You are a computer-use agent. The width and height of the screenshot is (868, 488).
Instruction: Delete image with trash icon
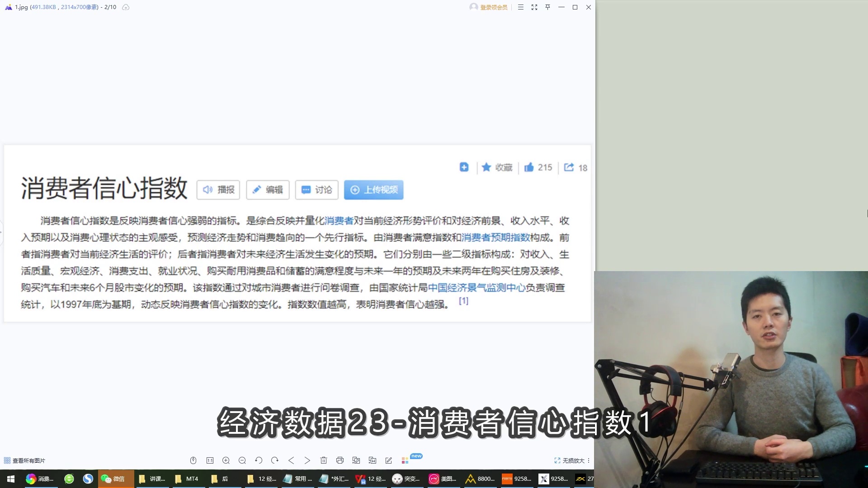click(x=324, y=460)
